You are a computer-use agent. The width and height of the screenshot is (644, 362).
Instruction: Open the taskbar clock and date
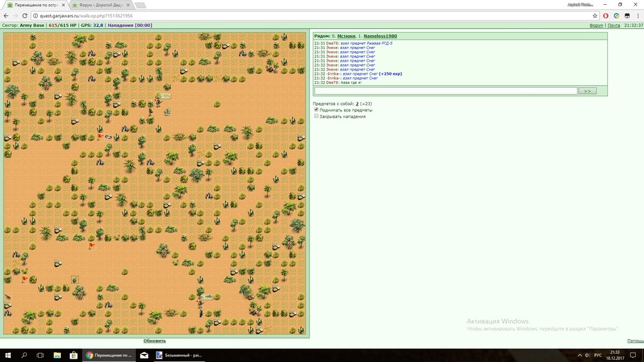click(x=615, y=355)
